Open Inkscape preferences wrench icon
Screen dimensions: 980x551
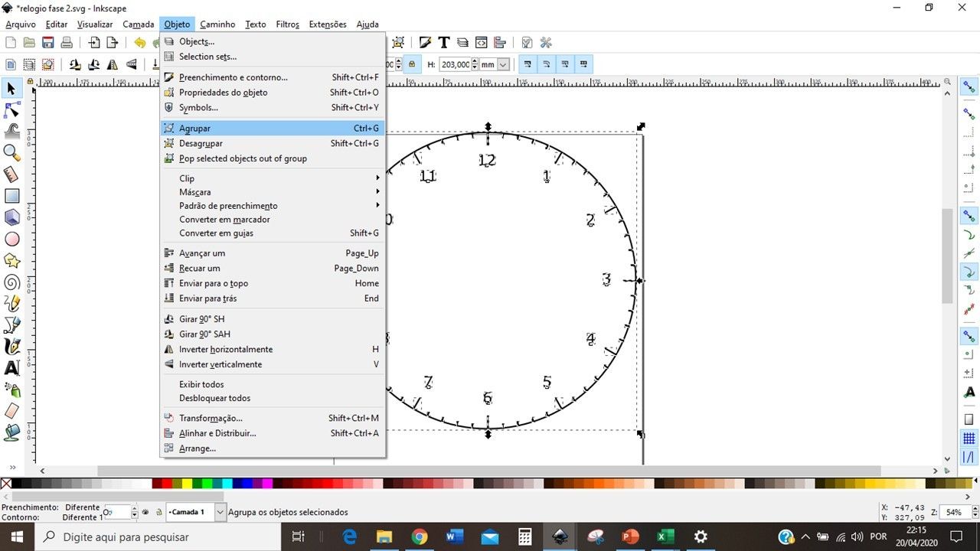[x=546, y=43]
